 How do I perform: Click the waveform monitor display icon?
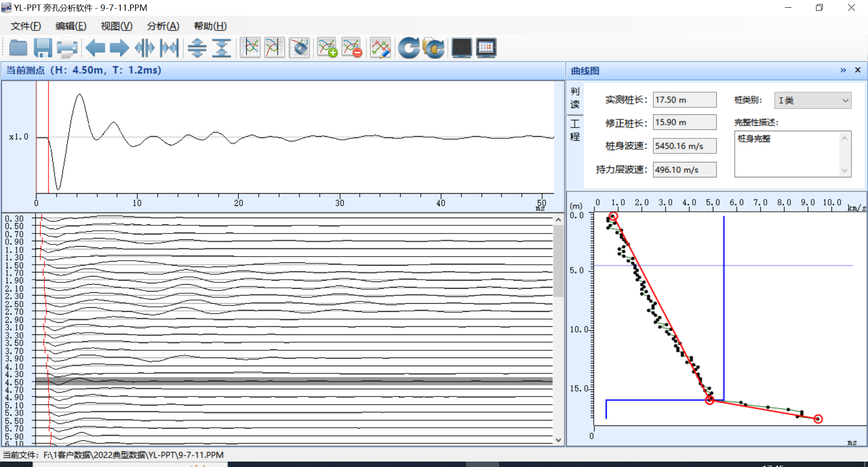point(462,48)
